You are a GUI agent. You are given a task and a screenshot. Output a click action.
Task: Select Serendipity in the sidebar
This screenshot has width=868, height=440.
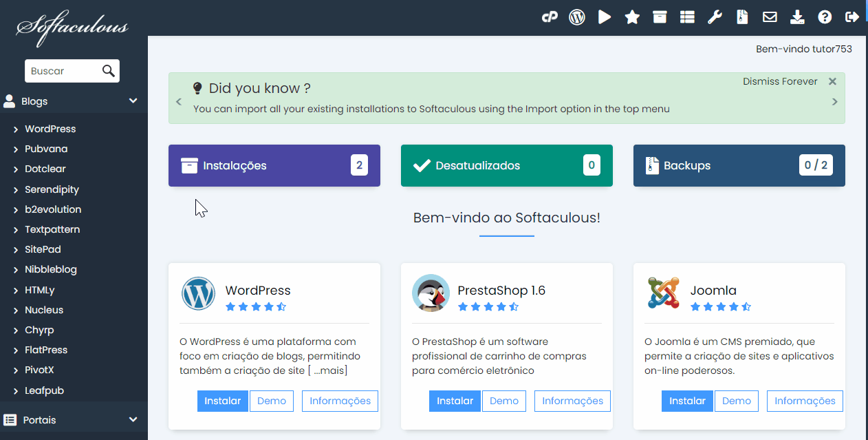tap(52, 189)
